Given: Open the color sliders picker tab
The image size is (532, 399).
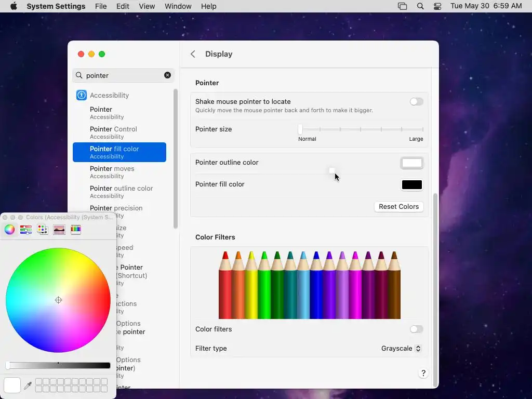Looking at the screenshot, I should (x=26, y=230).
